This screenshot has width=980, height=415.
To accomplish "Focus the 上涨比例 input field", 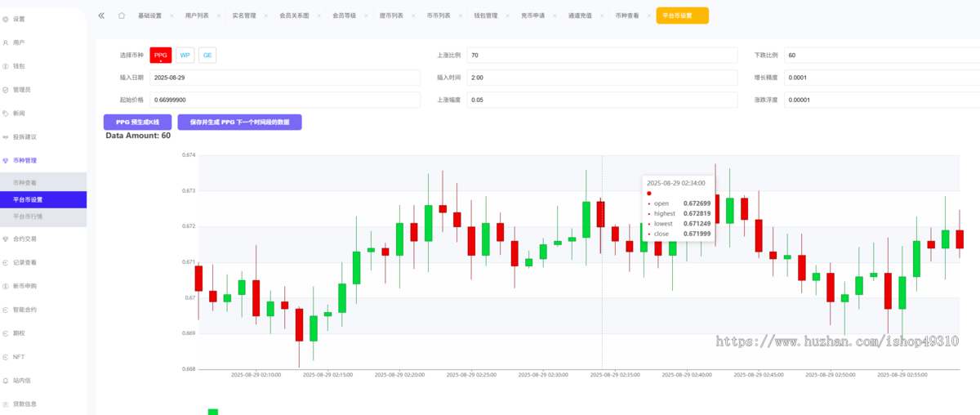I will click(x=602, y=55).
